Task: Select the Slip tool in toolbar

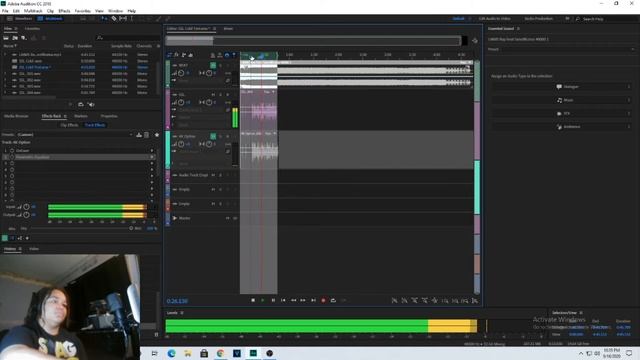Action: pos(123,19)
